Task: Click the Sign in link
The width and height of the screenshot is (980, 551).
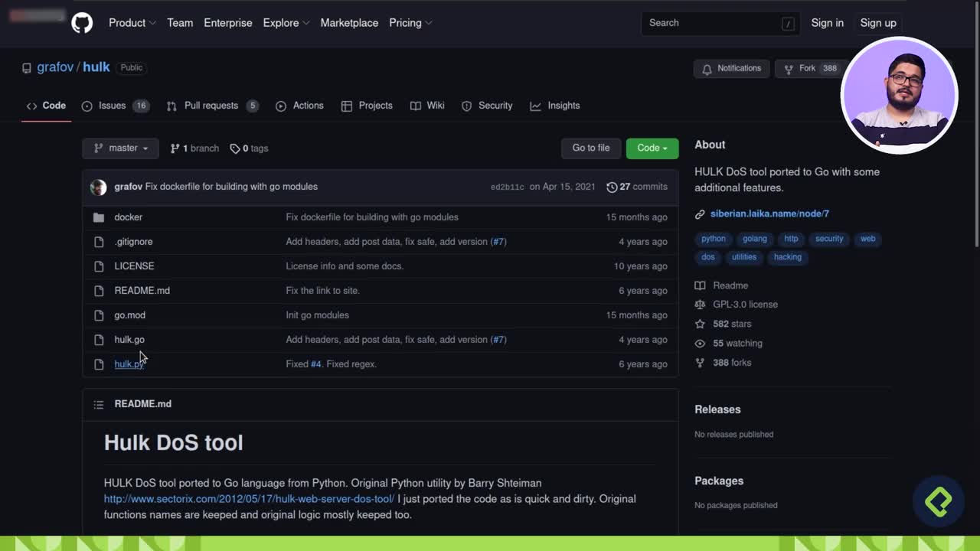Action: click(828, 23)
